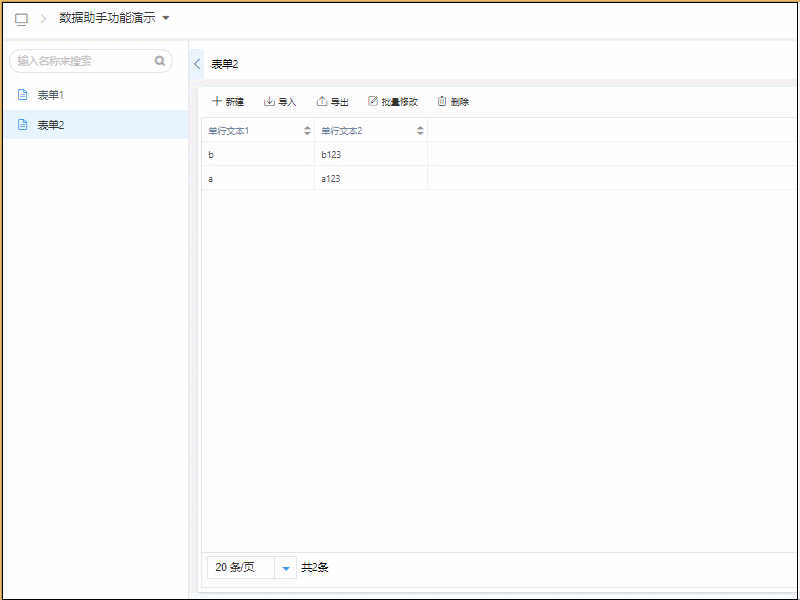Image resolution: width=800 pixels, height=600 pixels.
Task: Sort by the 单行文本1 column arrows
Action: [307, 131]
